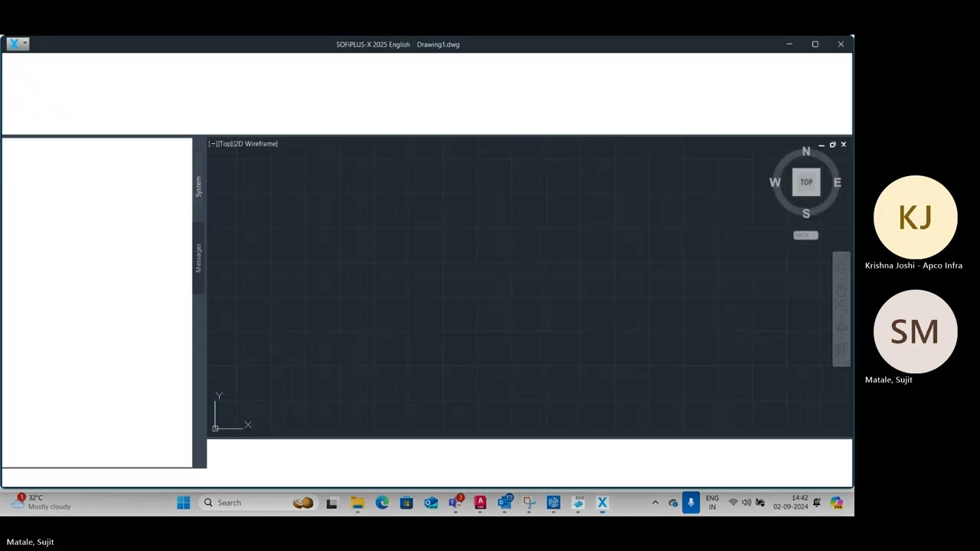Open the WCS coordinate system dropdown
This screenshot has width=980, height=551.
tap(806, 235)
